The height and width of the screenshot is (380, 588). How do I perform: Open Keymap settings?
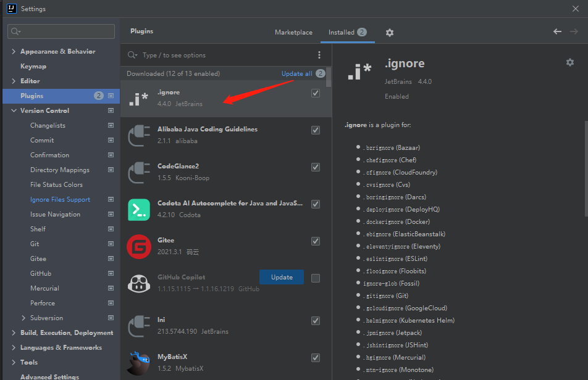(x=33, y=66)
